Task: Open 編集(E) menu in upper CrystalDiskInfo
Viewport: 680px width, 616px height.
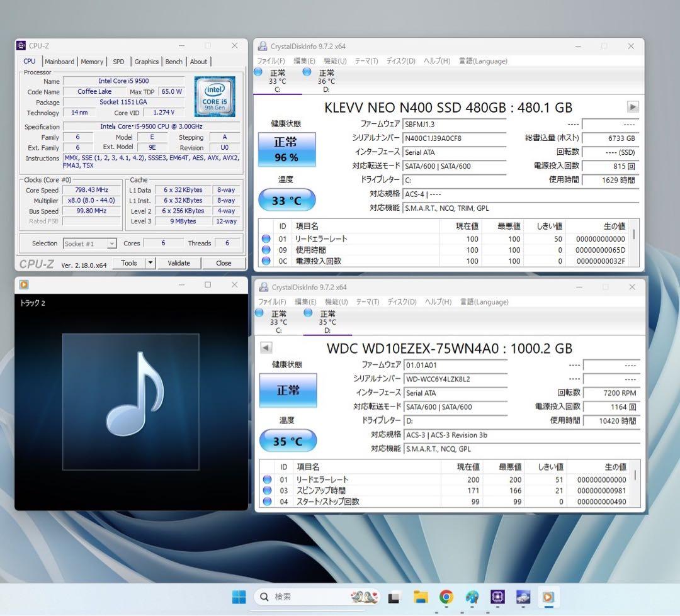Action: (x=305, y=60)
